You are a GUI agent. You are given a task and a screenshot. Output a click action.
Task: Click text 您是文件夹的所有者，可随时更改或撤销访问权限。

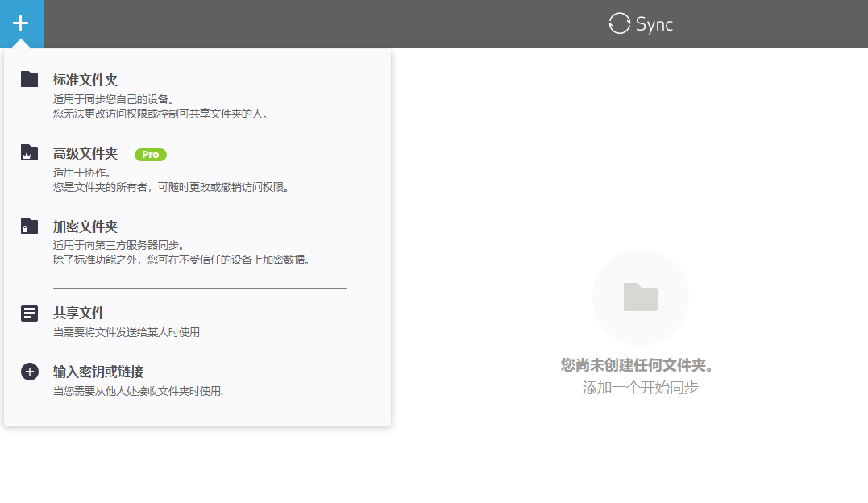tap(172, 187)
